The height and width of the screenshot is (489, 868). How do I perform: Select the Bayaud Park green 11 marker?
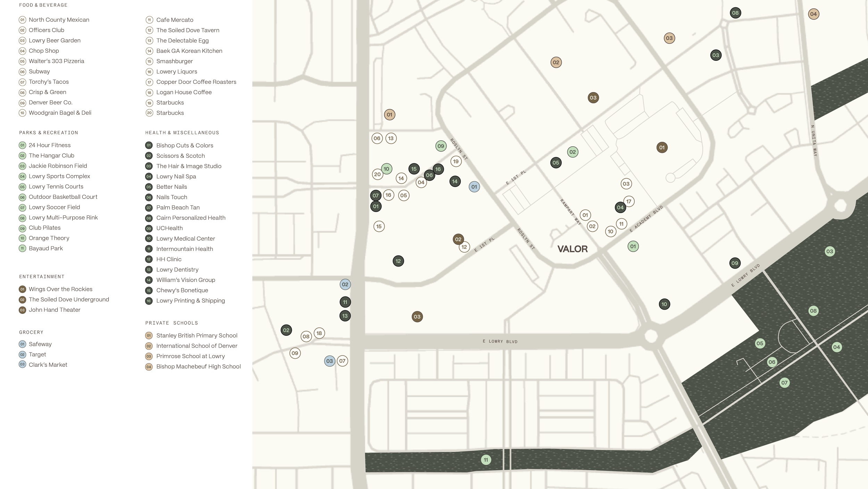[486, 460]
